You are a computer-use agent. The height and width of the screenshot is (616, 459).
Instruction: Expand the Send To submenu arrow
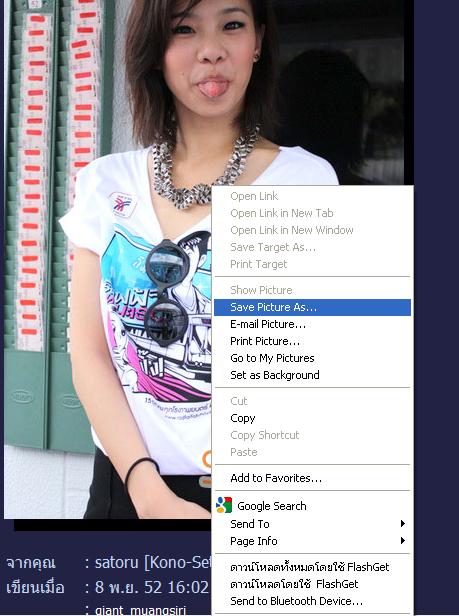[x=402, y=524]
